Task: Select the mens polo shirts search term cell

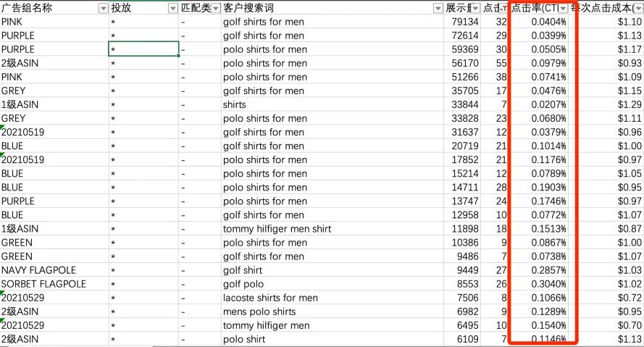Action: 332,312
